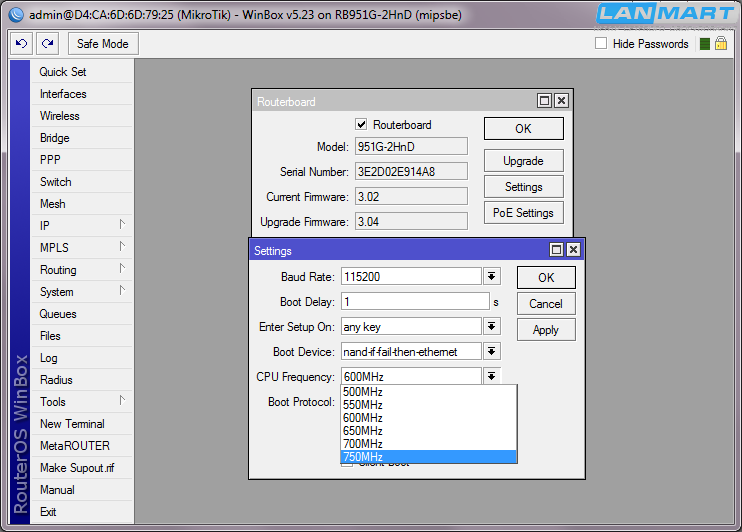Click the WinBox logo in title bar
The height and width of the screenshot is (532, 742).
click(x=16, y=15)
